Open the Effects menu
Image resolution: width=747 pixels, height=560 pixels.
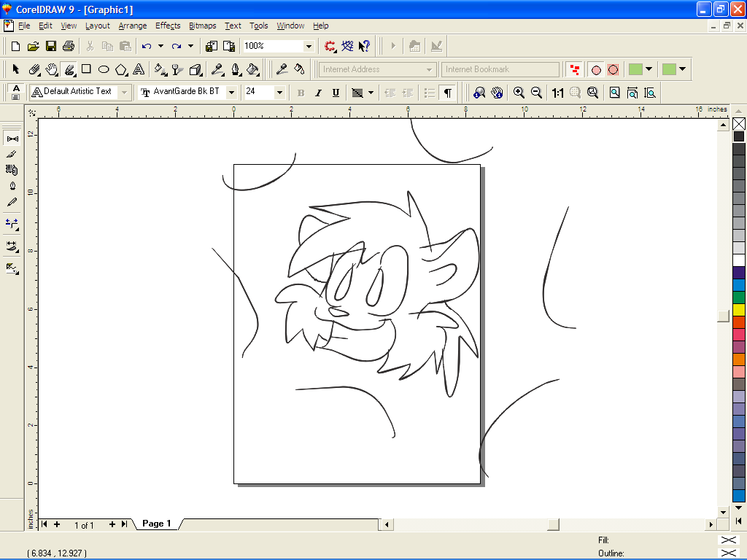click(x=168, y=26)
